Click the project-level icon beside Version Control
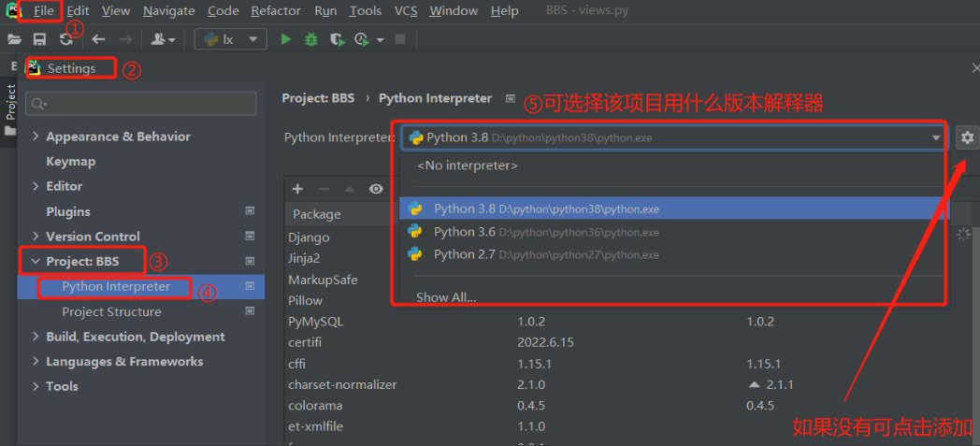This screenshot has width=980, height=446. [250, 237]
